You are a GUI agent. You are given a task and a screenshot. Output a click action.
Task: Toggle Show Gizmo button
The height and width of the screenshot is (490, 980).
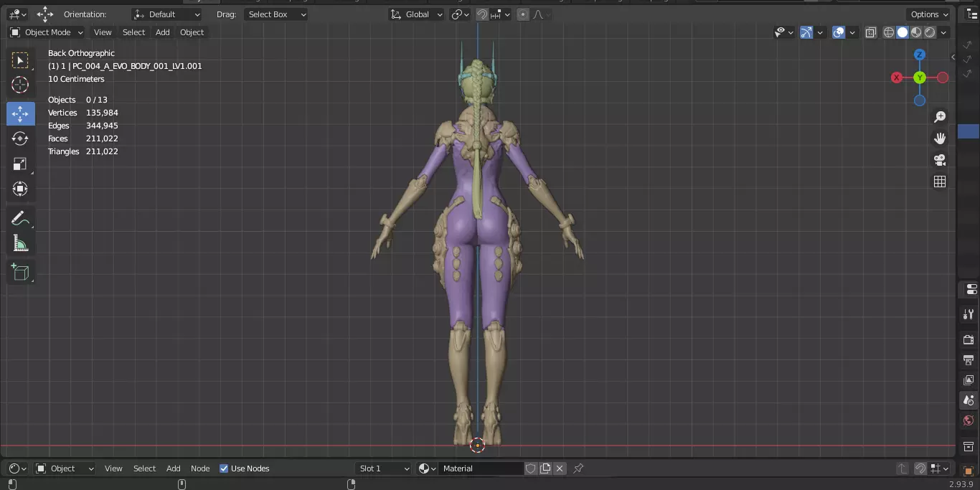[806, 32]
